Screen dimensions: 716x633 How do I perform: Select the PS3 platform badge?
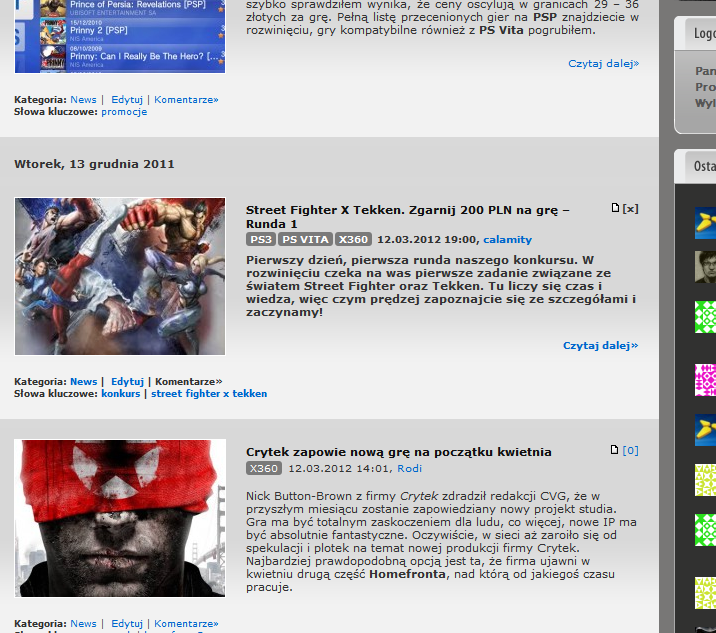(x=261, y=240)
